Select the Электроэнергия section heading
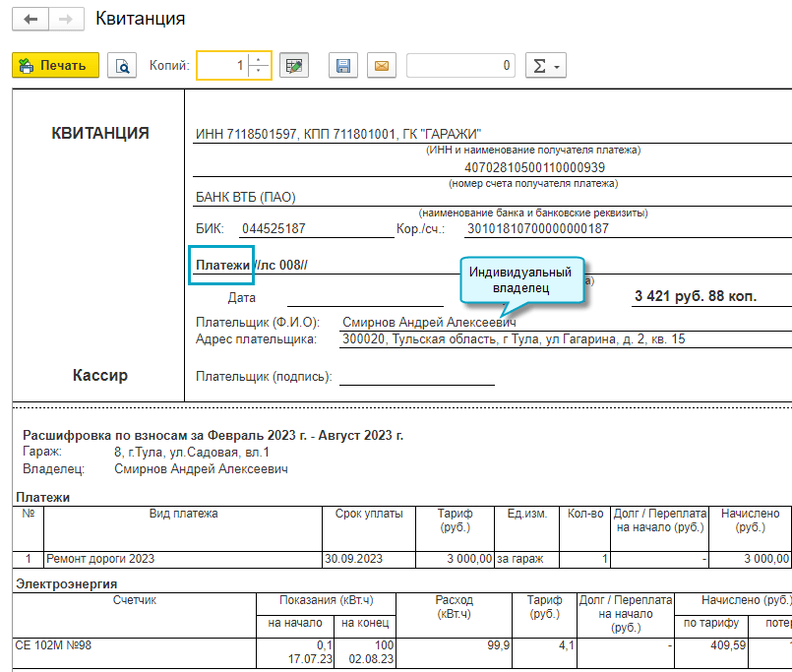 point(66,584)
